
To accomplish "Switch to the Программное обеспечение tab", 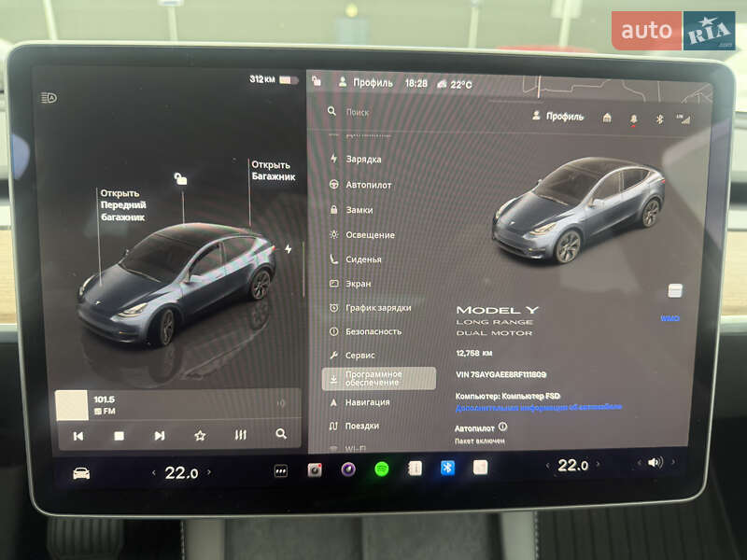I will coord(372,378).
